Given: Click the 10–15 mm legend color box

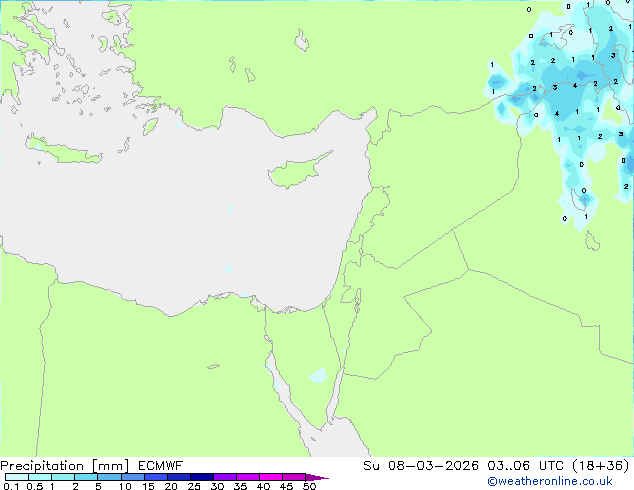Looking at the screenshot, I should 132,477.
